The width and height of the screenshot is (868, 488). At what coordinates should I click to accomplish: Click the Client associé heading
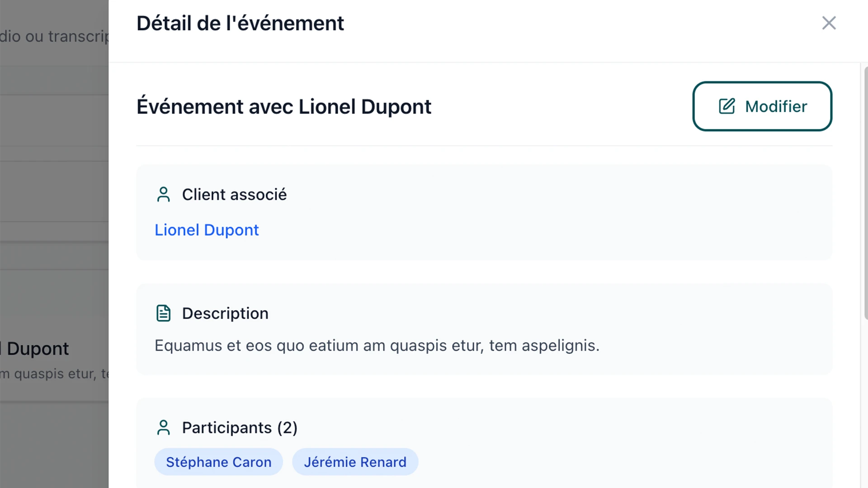pos(234,195)
